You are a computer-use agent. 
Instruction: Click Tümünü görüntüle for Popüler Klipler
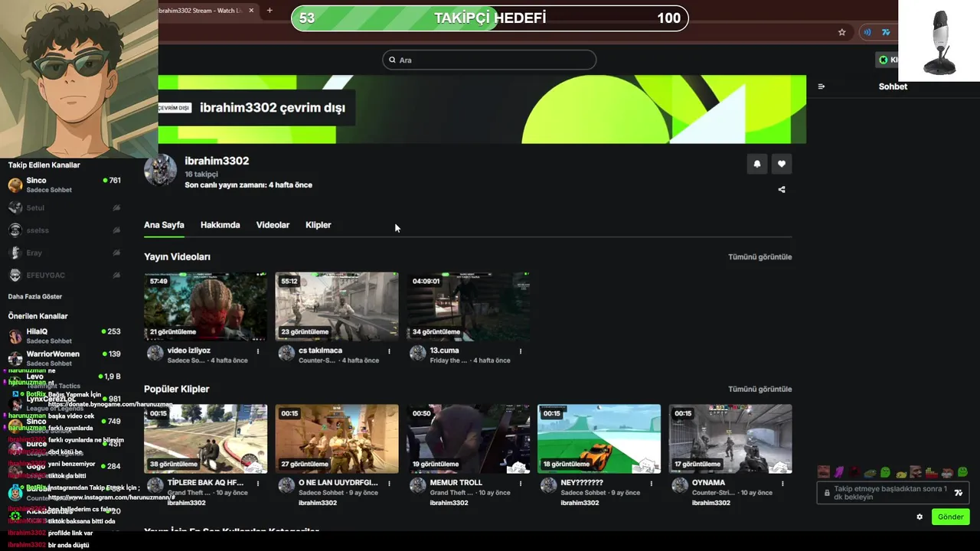pyautogui.click(x=760, y=389)
